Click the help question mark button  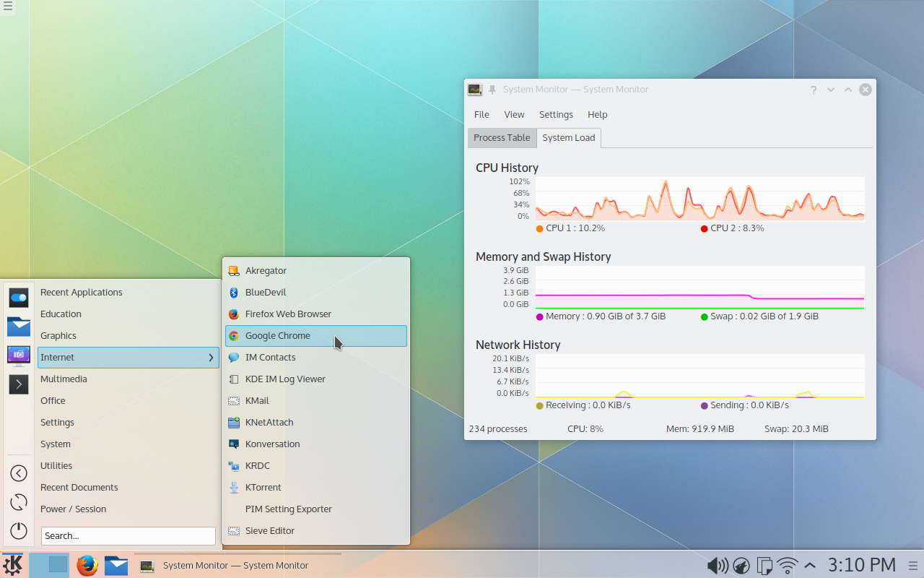click(x=814, y=90)
